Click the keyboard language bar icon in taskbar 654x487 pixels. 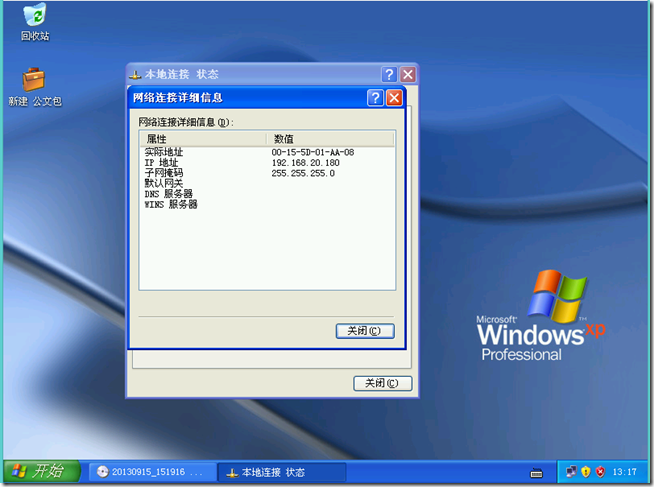(536, 473)
